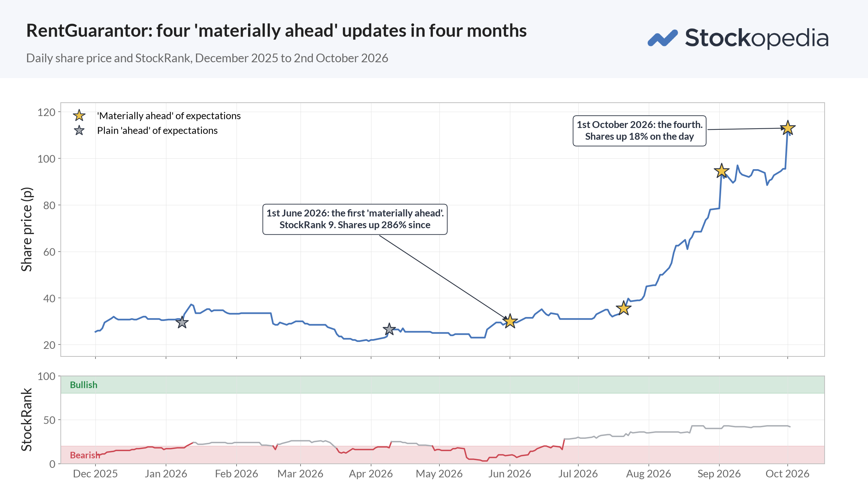Click the "Dec 2025" x-axis label

click(x=95, y=474)
